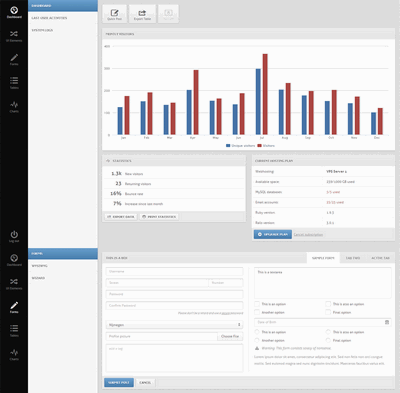Click the '1.3k' New visitors figure
This screenshot has width=400, height=393.
116,173
